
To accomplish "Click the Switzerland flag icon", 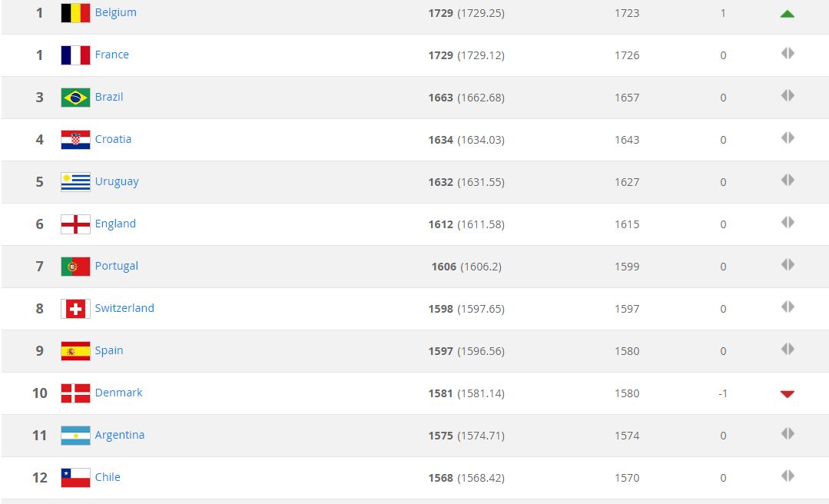I will pyautogui.click(x=75, y=309).
